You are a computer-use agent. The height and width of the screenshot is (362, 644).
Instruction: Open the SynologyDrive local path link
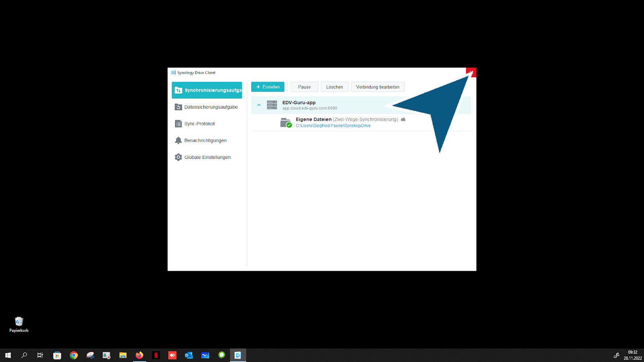(333, 125)
